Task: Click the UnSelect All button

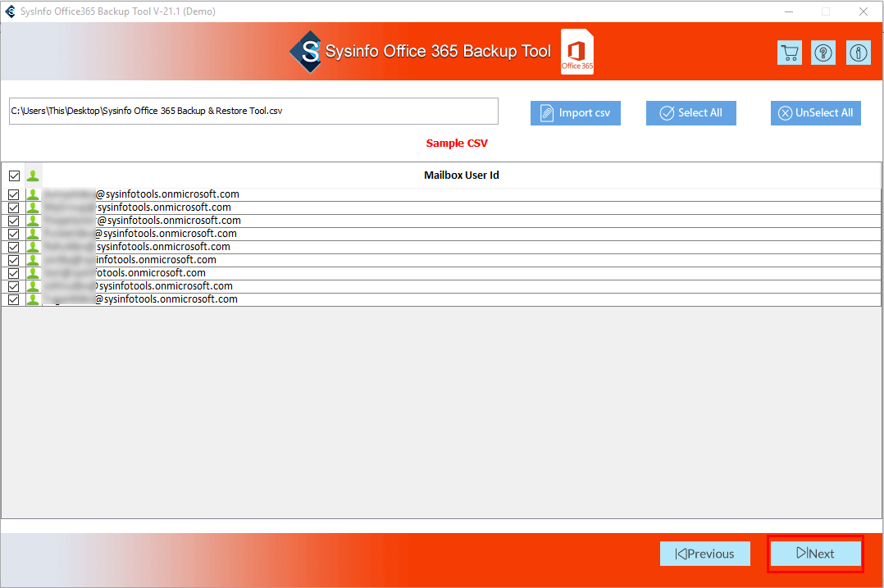Action: (x=815, y=112)
